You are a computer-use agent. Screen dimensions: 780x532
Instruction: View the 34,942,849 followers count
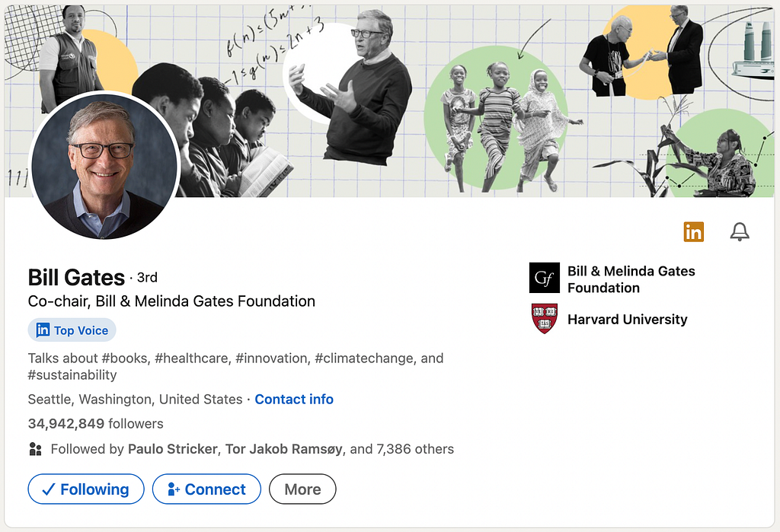tap(95, 424)
